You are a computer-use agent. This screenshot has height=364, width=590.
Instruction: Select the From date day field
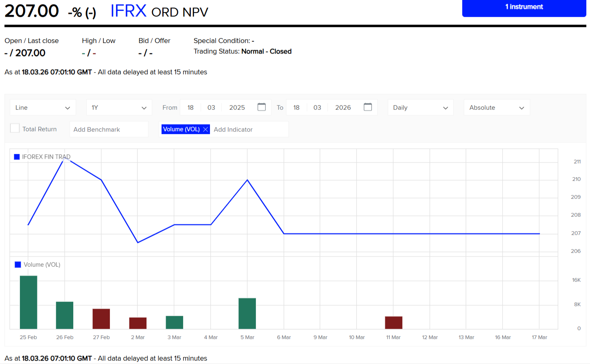190,108
